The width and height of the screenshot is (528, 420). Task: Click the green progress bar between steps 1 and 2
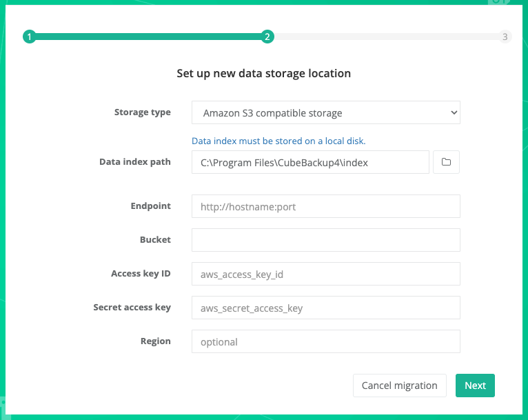(148, 37)
